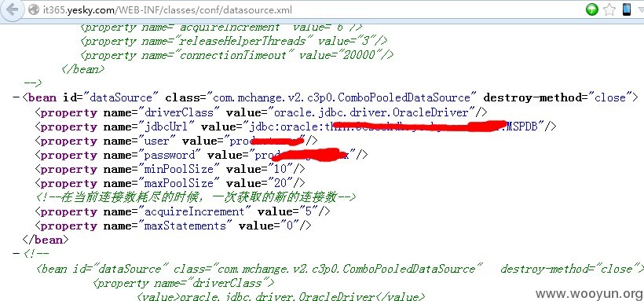Collapse the dataSource bean node
Screen dimensions: 644x301
(x=16, y=98)
